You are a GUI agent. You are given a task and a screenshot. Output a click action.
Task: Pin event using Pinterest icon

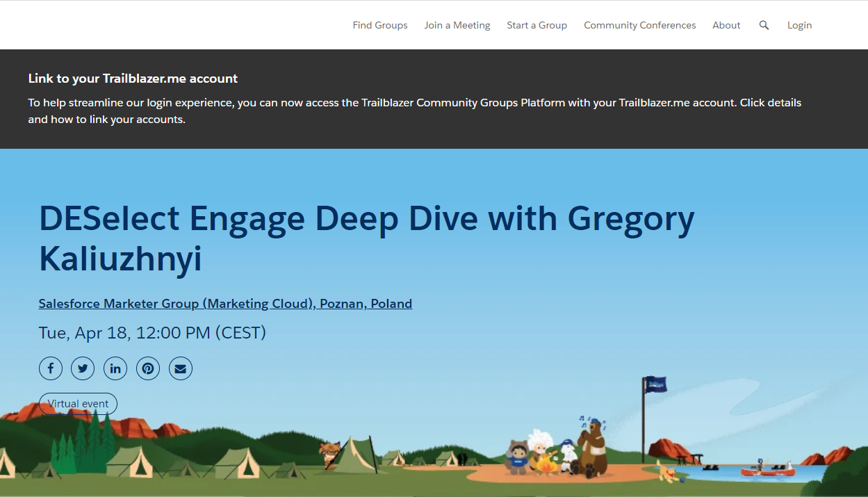click(x=148, y=368)
